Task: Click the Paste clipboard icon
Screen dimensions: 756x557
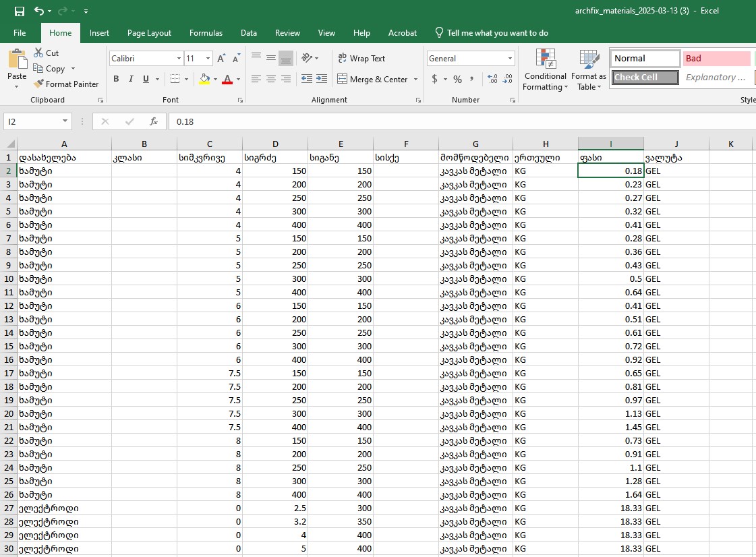Action: pyautogui.click(x=18, y=60)
